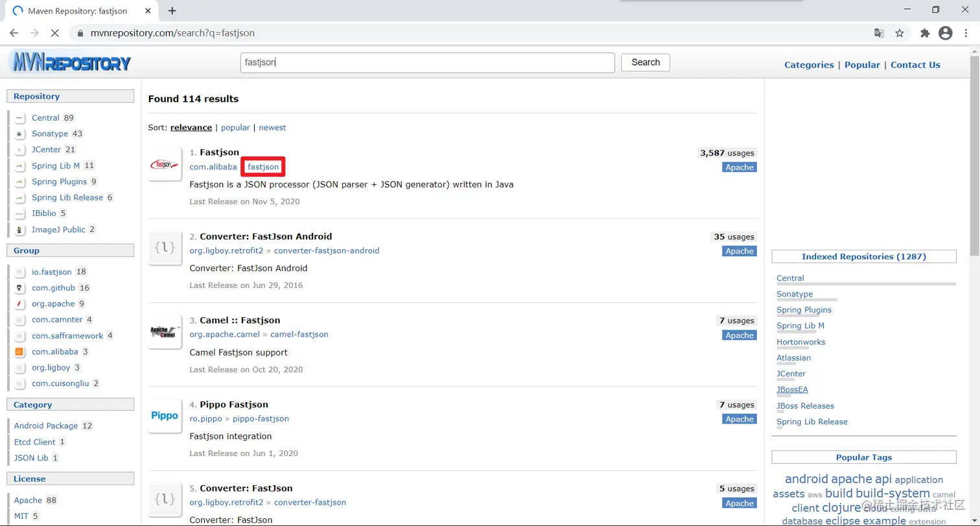Open the Pippo Fastjson result title

pos(234,405)
